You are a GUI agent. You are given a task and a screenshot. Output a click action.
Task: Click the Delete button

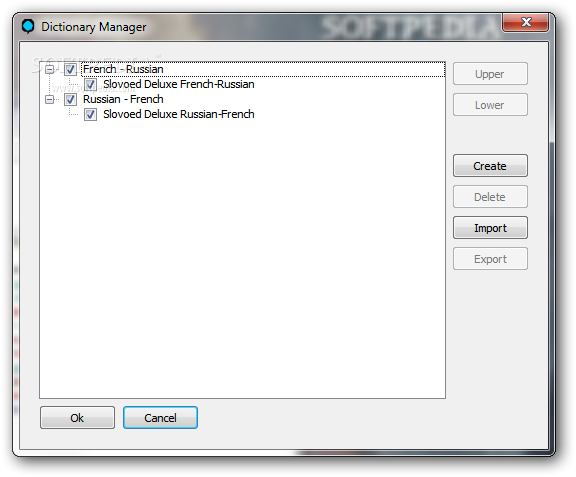click(x=490, y=197)
